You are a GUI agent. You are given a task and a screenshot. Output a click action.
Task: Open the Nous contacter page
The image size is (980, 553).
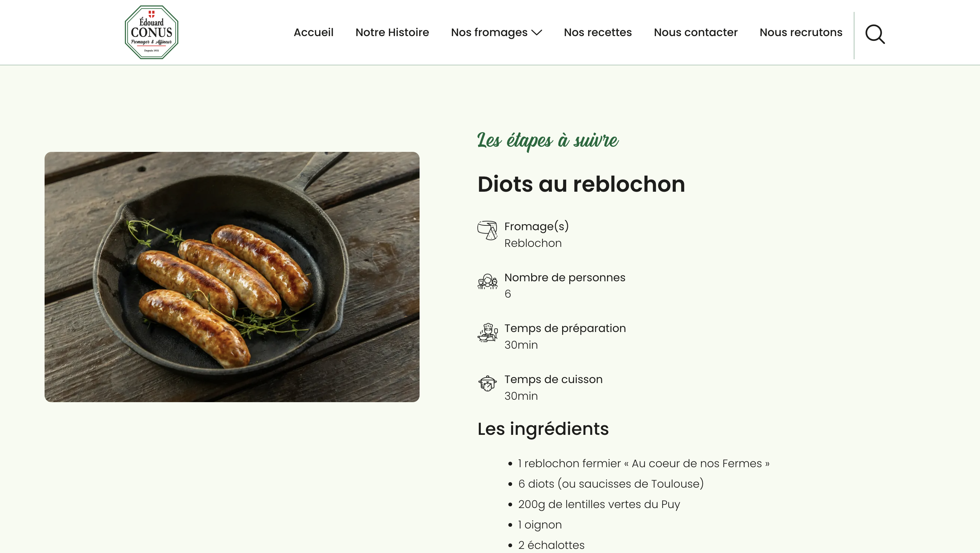click(x=696, y=32)
